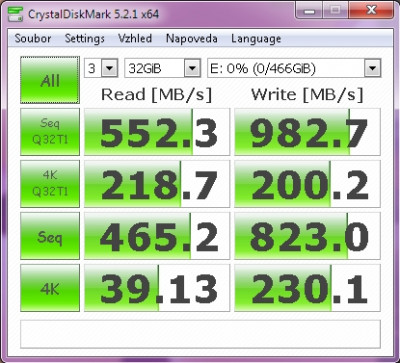The image size is (400, 363).
Task: Click the 4K Q32T1 read result 218.7
Action: 157,184
